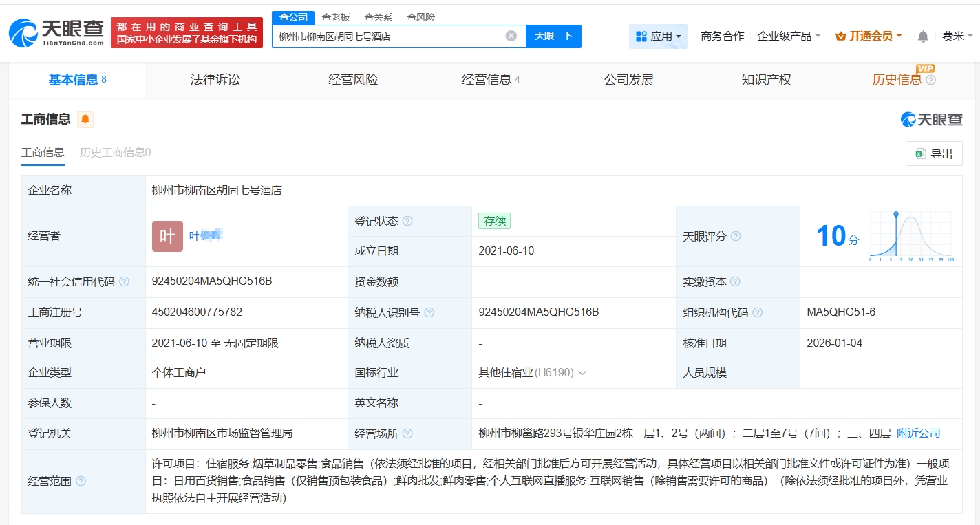Open the notification bell in header

click(923, 36)
